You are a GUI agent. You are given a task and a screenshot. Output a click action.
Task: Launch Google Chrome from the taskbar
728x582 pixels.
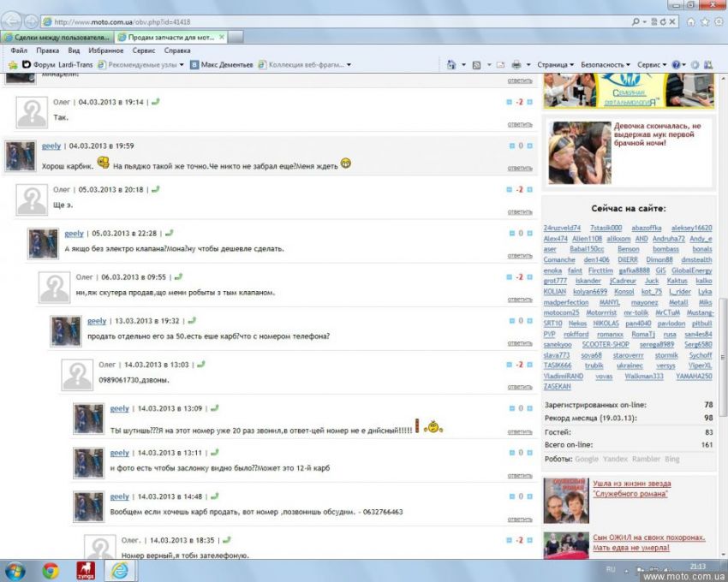coord(51,570)
